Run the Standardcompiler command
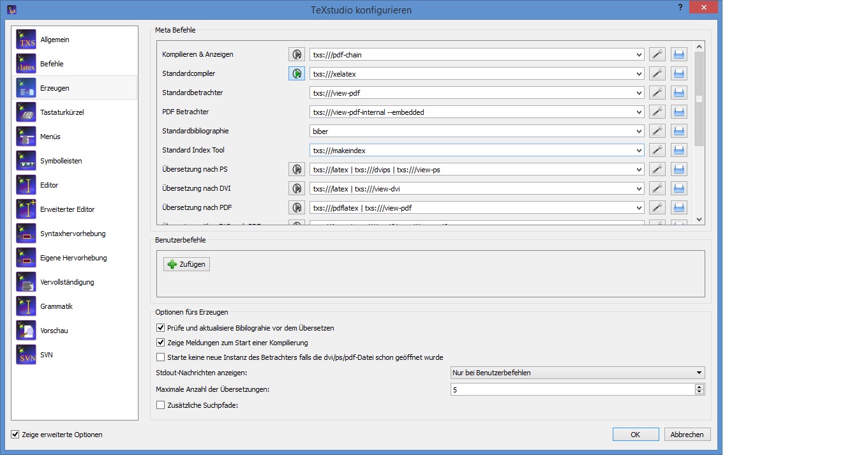 pos(297,74)
